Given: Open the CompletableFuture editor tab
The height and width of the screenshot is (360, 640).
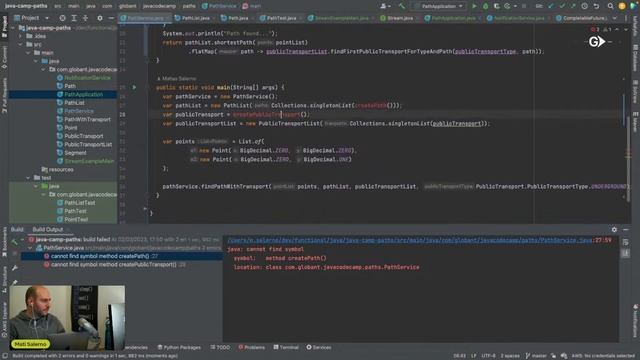Looking at the screenshot, I should [x=581, y=18].
